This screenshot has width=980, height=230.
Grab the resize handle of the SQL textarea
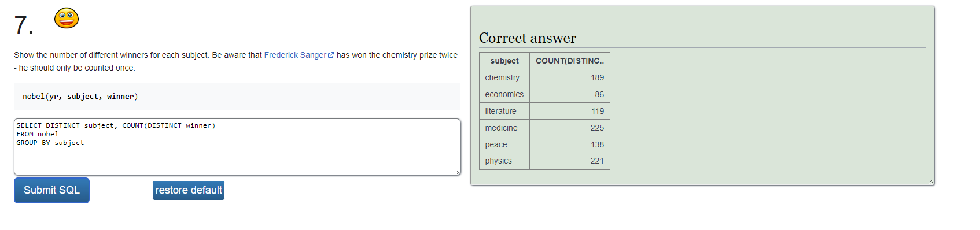[x=457, y=172]
